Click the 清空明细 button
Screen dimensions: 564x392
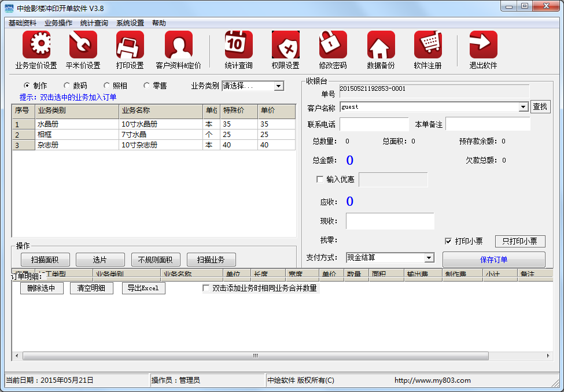tap(91, 288)
